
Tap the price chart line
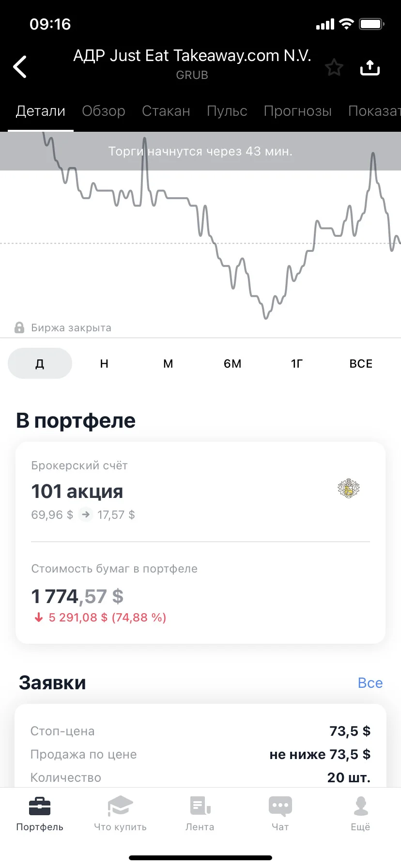(x=200, y=228)
